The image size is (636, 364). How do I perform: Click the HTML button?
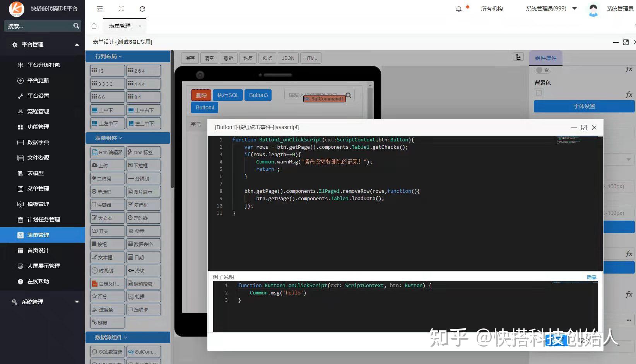(x=311, y=58)
